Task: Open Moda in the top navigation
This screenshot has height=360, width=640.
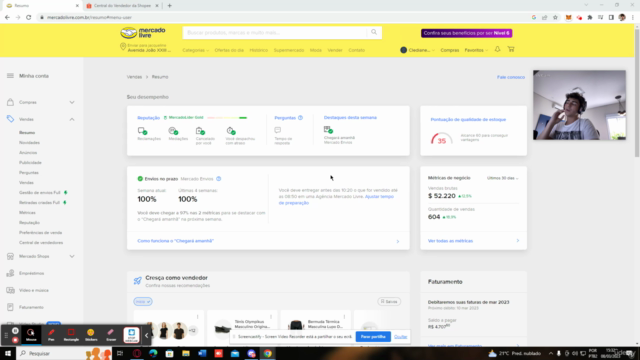Action: (316, 50)
